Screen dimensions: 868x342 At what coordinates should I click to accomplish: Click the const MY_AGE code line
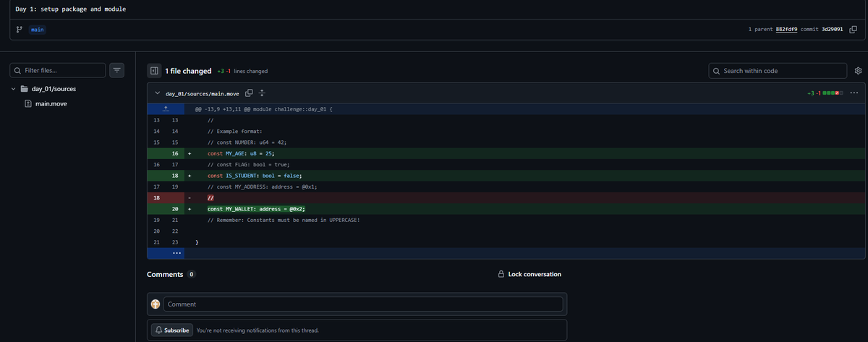coord(241,154)
